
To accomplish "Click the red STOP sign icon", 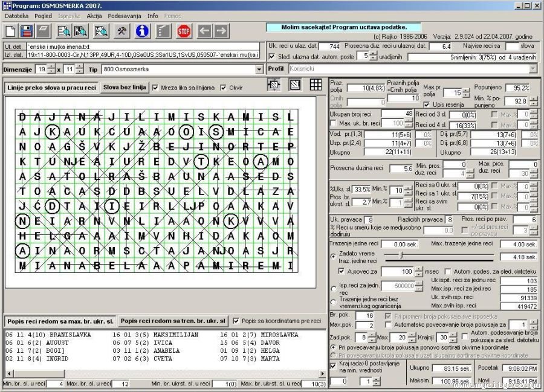I will coord(184,31).
